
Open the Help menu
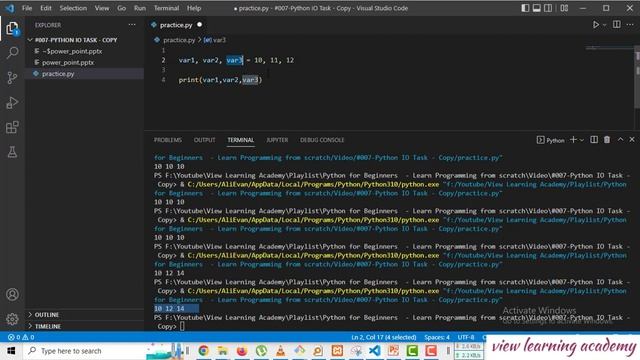(194, 8)
